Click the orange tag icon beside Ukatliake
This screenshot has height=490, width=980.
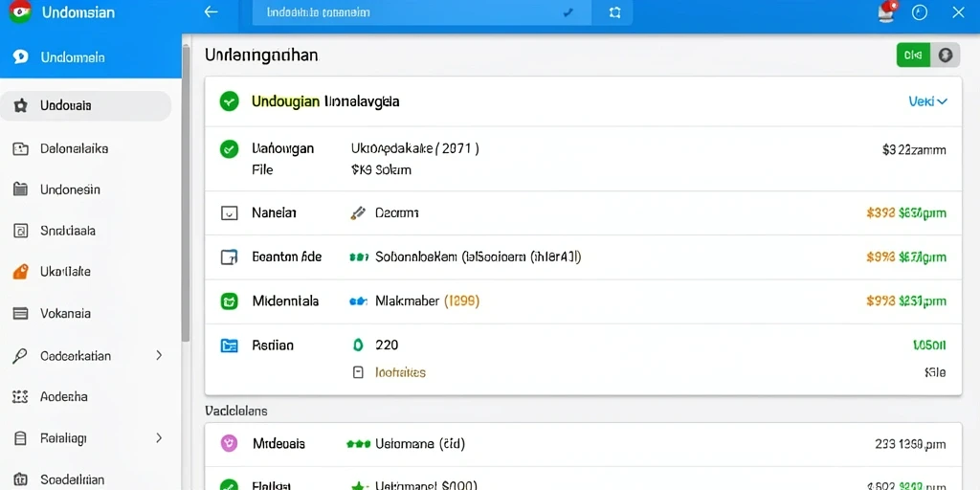tap(21, 272)
